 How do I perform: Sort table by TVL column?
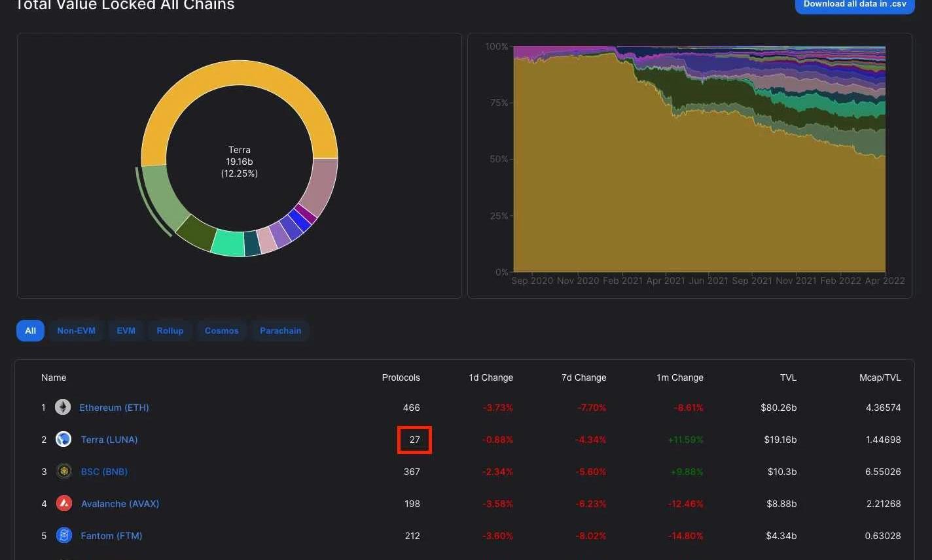788,377
